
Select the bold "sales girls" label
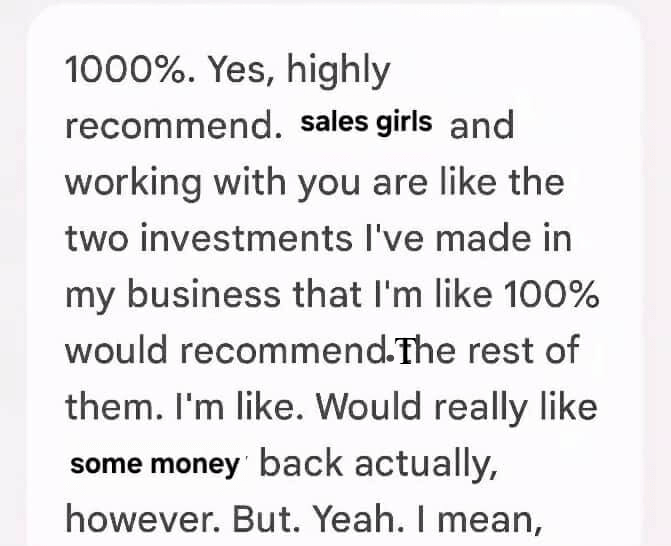(366, 123)
